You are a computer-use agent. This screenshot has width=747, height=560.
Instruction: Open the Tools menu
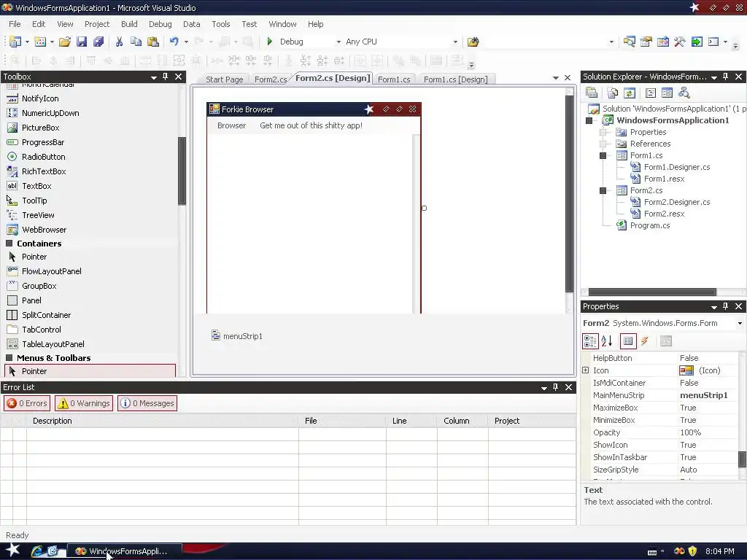[220, 24]
